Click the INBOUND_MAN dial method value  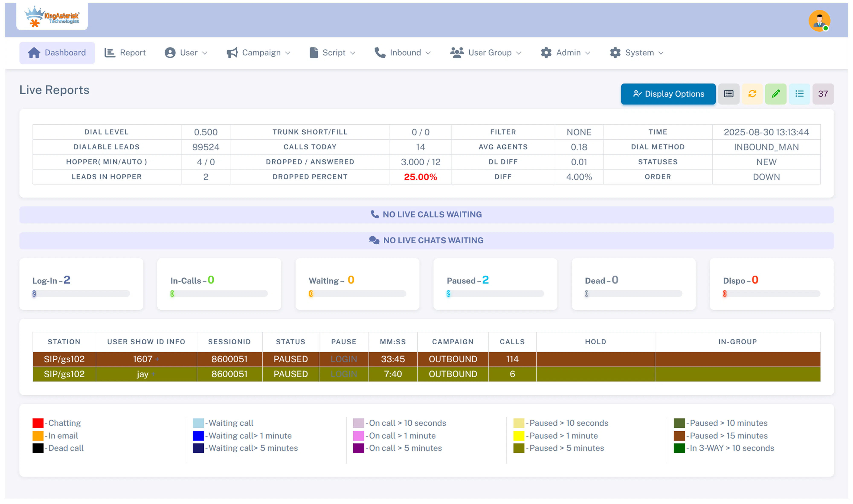point(766,147)
